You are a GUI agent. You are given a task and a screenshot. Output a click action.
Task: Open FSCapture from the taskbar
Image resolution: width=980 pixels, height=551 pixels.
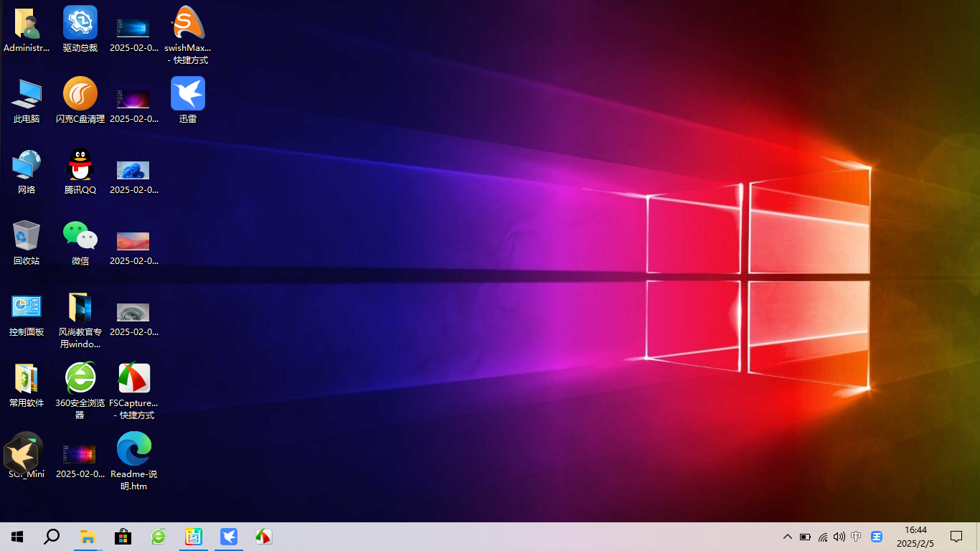tap(264, 537)
